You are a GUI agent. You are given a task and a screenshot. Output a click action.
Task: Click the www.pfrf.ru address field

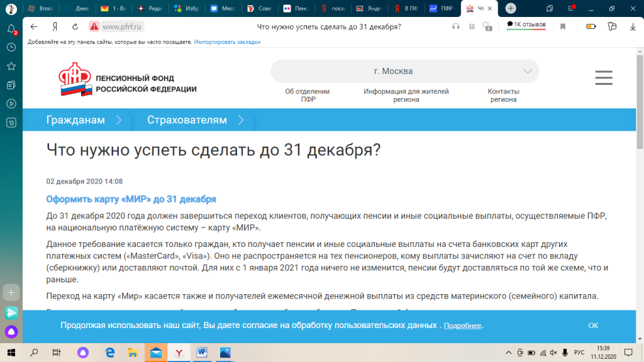click(123, 26)
